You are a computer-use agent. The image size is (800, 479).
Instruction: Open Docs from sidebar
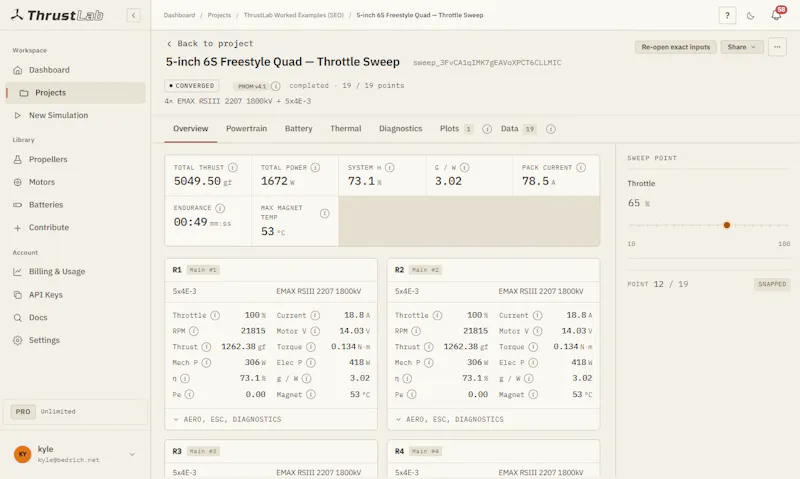76,317
